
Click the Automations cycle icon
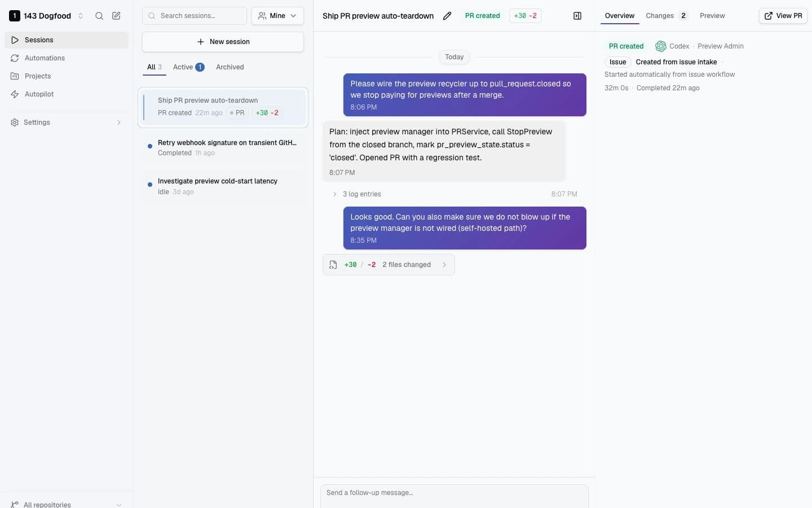coord(15,58)
